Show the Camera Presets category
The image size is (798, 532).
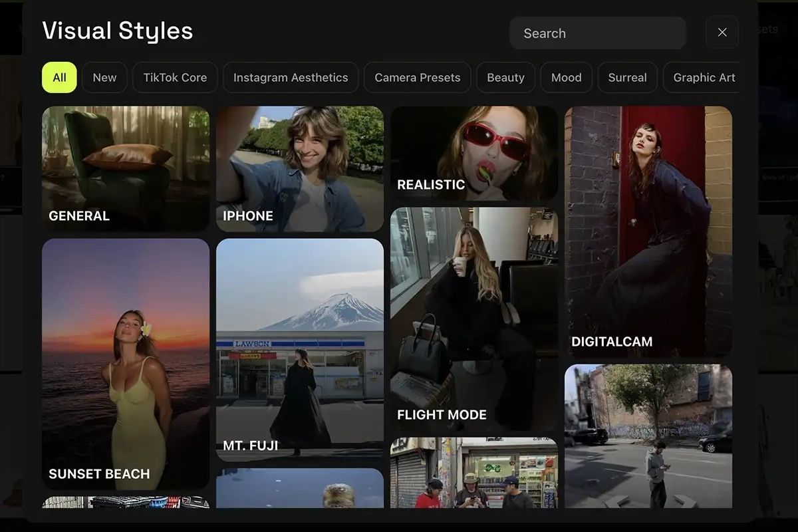[418, 77]
